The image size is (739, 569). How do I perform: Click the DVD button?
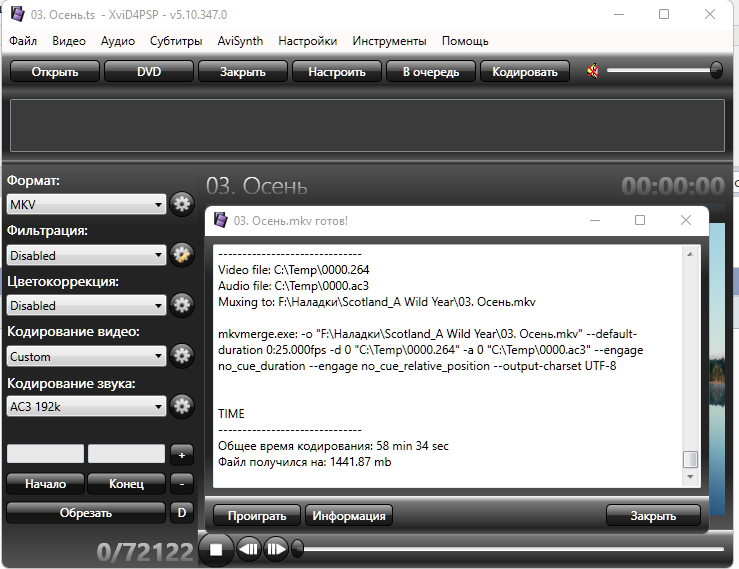pyautogui.click(x=149, y=72)
